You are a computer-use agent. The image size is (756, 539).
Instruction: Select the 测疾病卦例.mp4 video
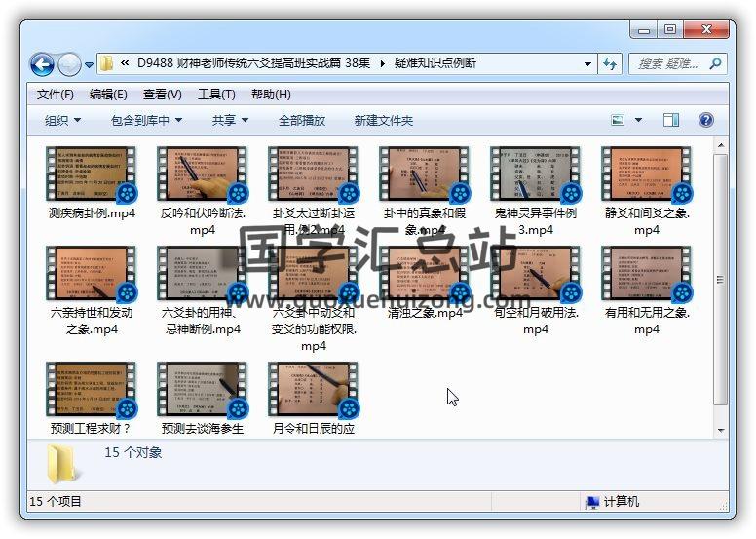pyautogui.click(x=92, y=174)
